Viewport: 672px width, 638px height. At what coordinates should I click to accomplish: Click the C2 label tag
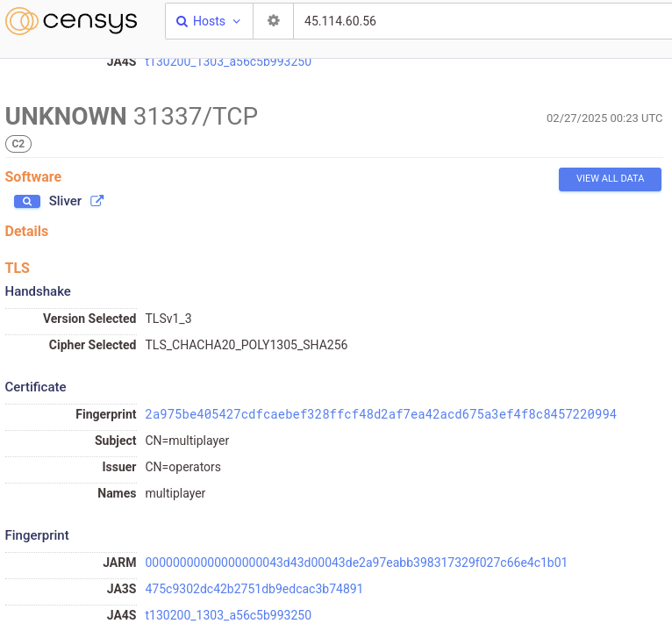(18, 143)
